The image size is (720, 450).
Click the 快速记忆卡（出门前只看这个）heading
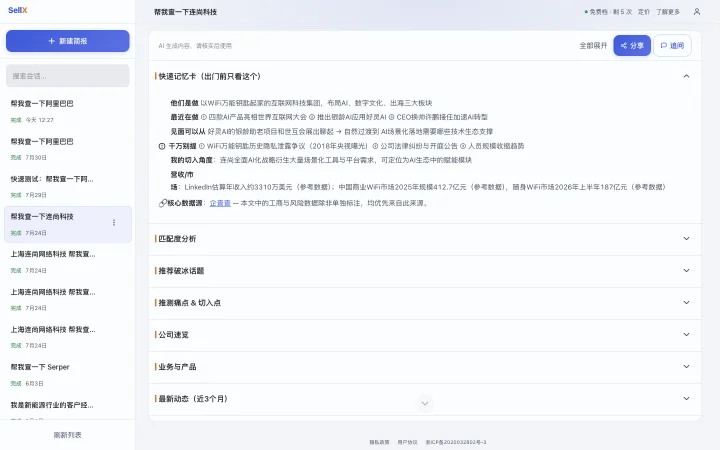pos(209,76)
